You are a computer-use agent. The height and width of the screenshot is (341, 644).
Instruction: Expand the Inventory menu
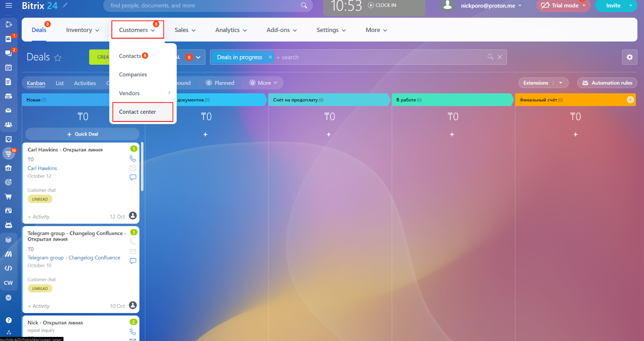point(83,30)
